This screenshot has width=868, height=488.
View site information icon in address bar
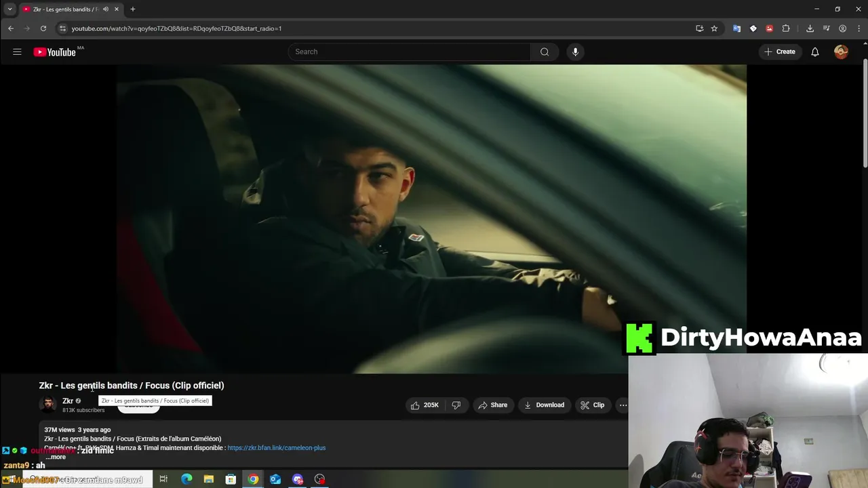click(63, 28)
